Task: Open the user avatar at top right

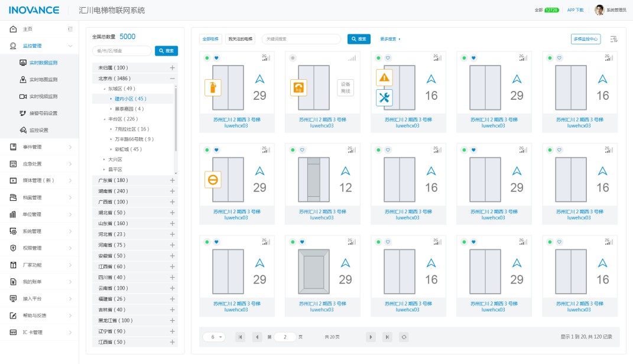Action: tap(599, 9)
